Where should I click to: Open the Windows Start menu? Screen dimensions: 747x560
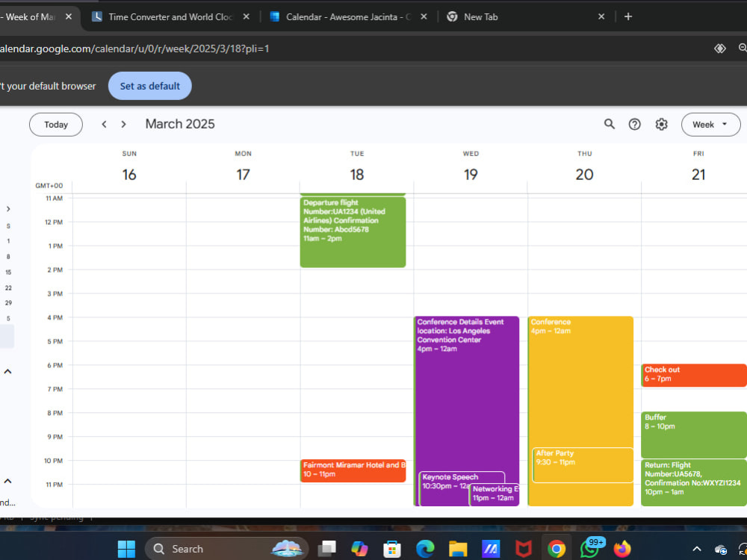(x=126, y=549)
